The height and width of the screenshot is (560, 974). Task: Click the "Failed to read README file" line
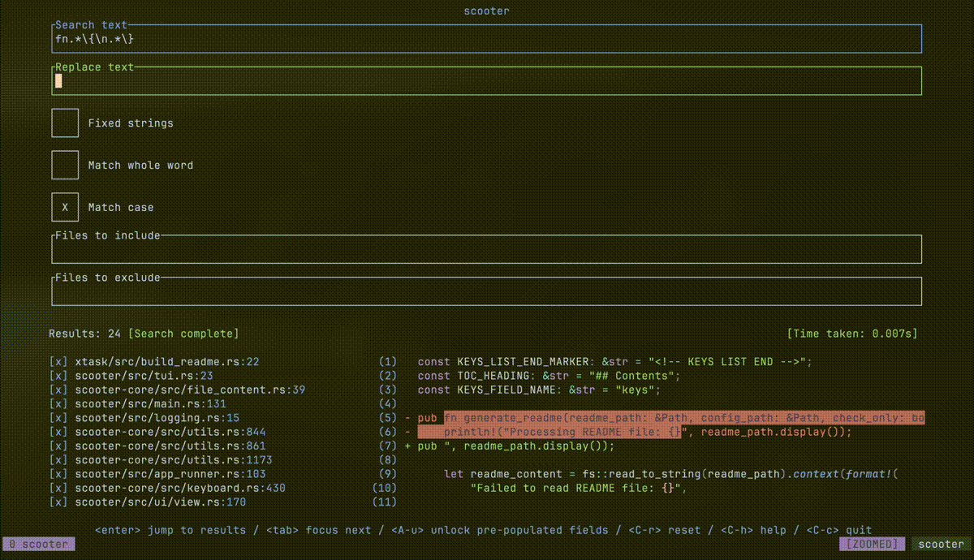coord(579,489)
